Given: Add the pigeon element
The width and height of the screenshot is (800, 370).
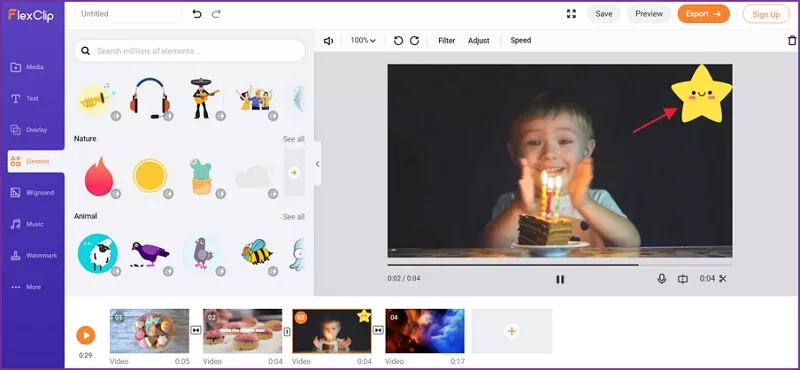Looking at the screenshot, I should (x=203, y=253).
